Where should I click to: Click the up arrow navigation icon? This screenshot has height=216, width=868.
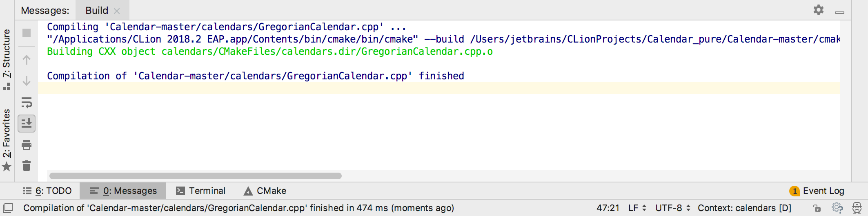pyautogui.click(x=27, y=60)
